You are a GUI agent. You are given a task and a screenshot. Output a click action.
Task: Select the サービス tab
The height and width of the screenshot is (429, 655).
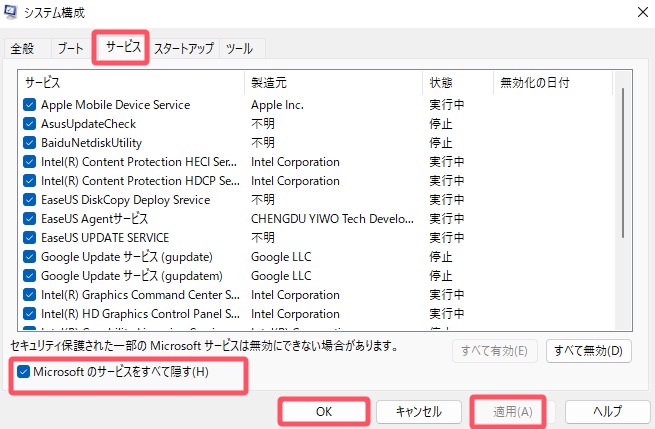point(123,46)
